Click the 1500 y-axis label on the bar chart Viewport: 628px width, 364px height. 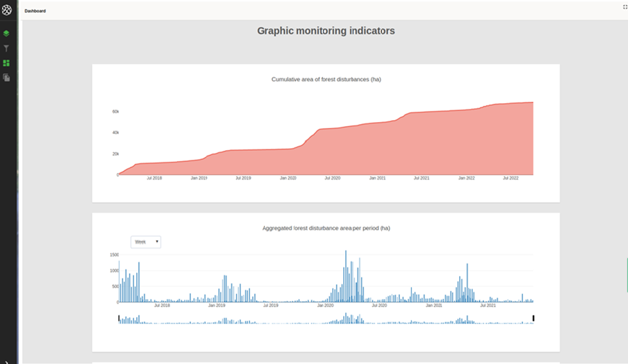point(114,255)
